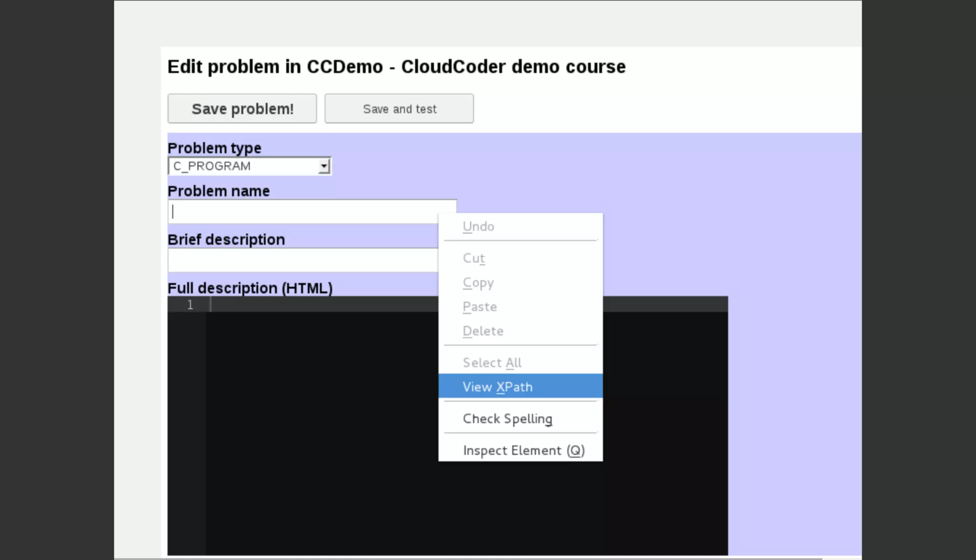Screen dimensions: 976x560
Task: Select Paste in the context menu
Action: pyautogui.click(x=520, y=307)
